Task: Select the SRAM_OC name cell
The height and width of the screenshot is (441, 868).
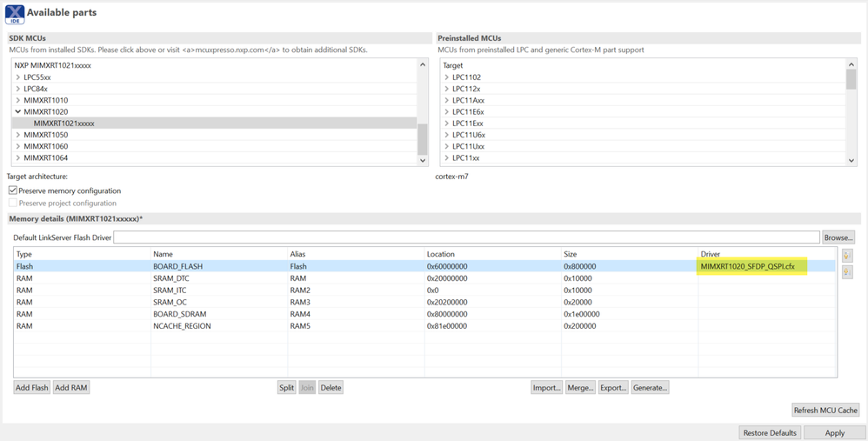Action: pyautogui.click(x=170, y=302)
